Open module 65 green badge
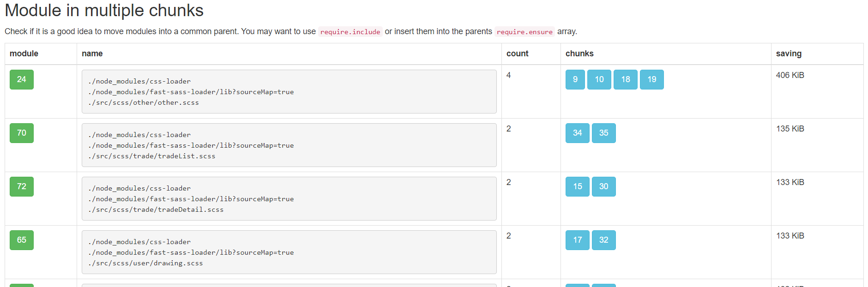The height and width of the screenshot is (287, 868). point(22,240)
